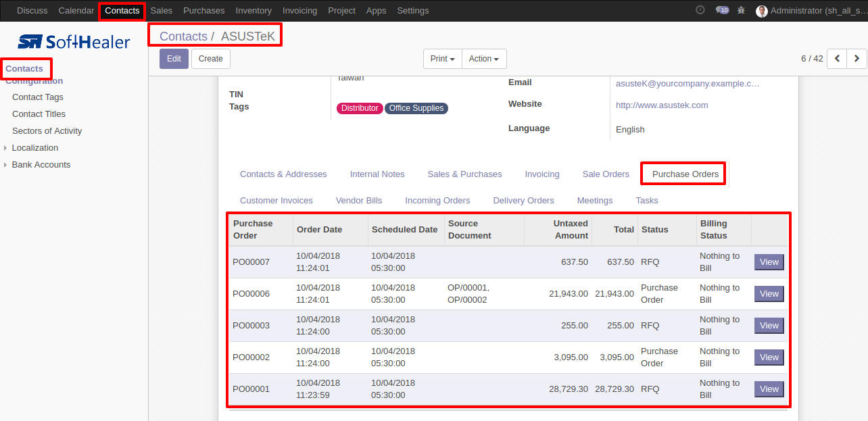
Task: Open the activities clock icon
Action: [700, 10]
